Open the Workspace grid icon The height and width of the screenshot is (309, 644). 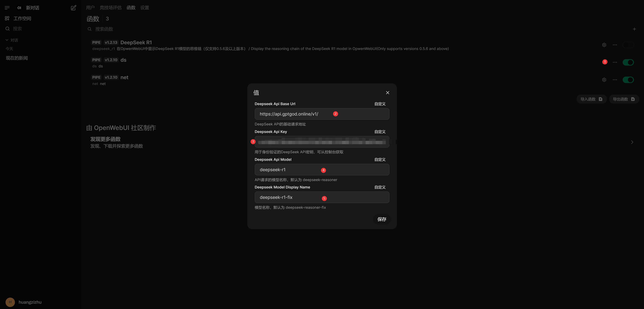[7, 18]
